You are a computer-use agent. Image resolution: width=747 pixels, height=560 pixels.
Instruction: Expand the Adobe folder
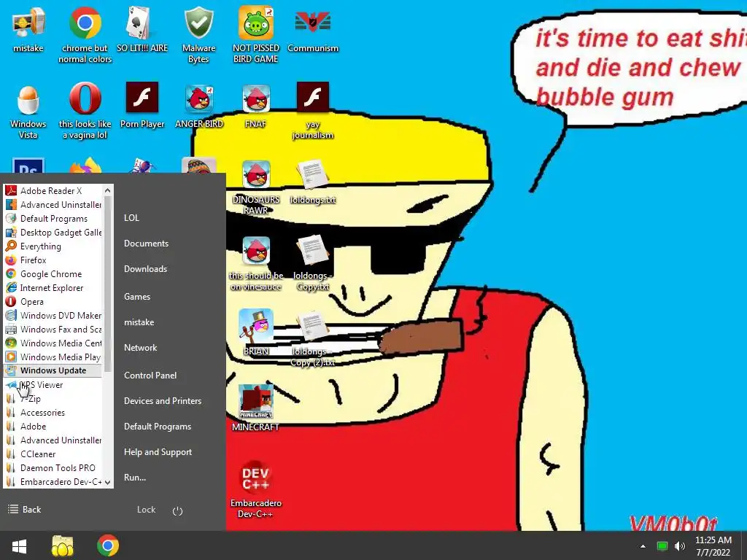pos(53,426)
